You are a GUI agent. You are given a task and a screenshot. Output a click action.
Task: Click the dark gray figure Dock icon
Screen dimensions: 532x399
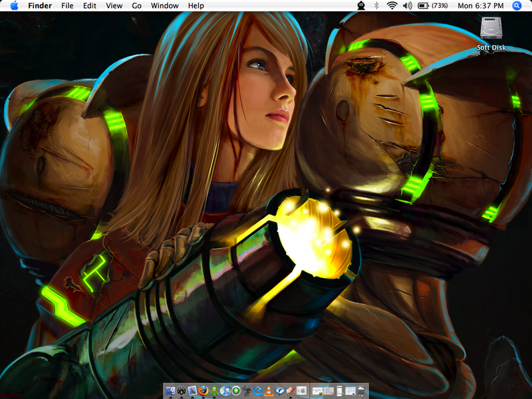(247, 391)
